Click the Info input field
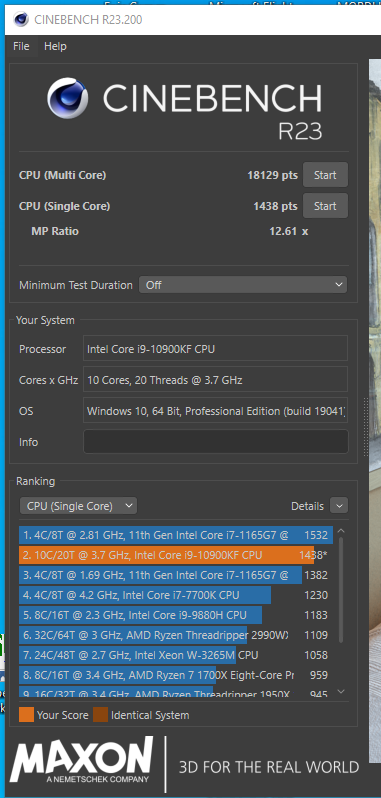381x798 pixels. 216,442
